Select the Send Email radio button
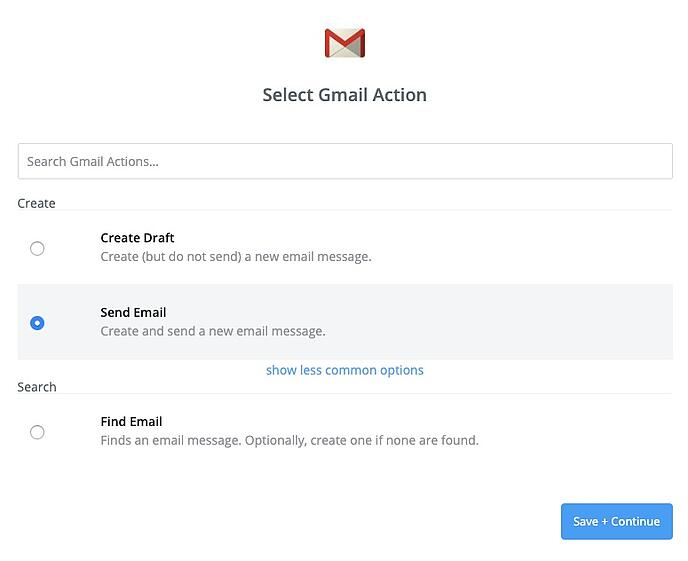This screenshot has width=688, height=561. 37,323
